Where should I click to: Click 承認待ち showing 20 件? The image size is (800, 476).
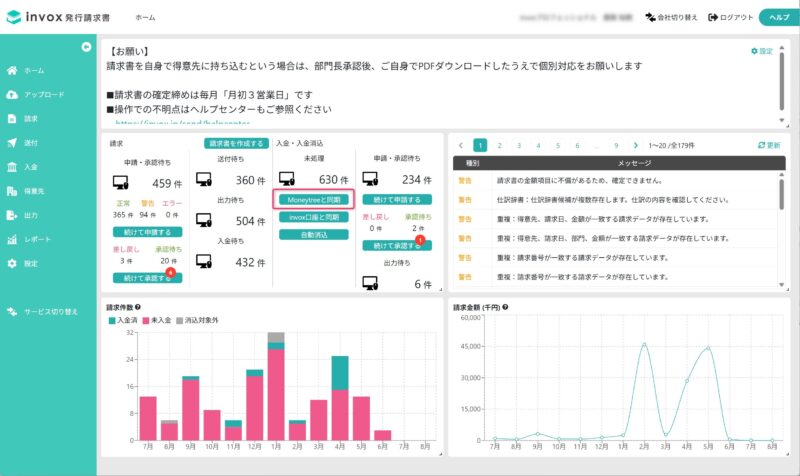pos(168,255)
